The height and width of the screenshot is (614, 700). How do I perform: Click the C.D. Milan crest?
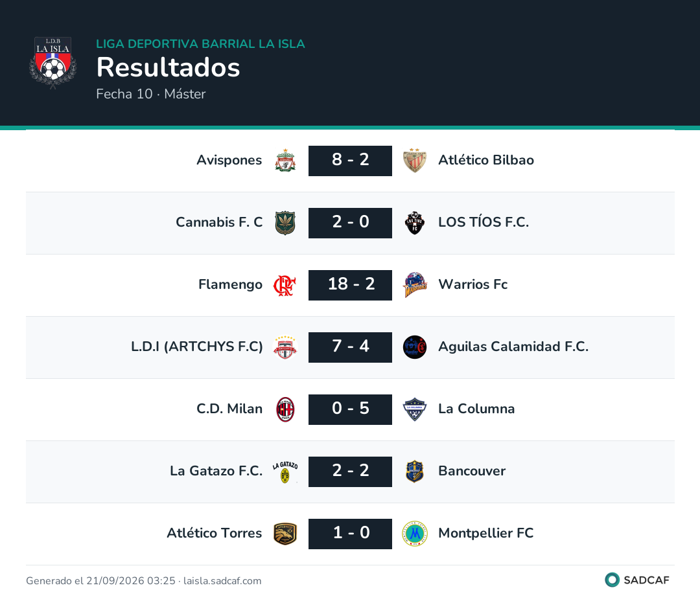(x=285, y=409)
